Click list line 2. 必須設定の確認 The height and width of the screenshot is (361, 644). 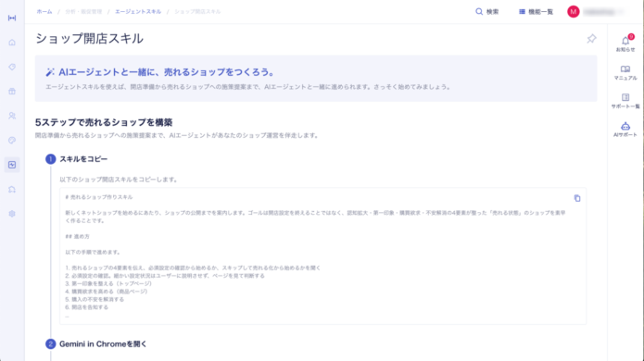[x=165, y=276]
